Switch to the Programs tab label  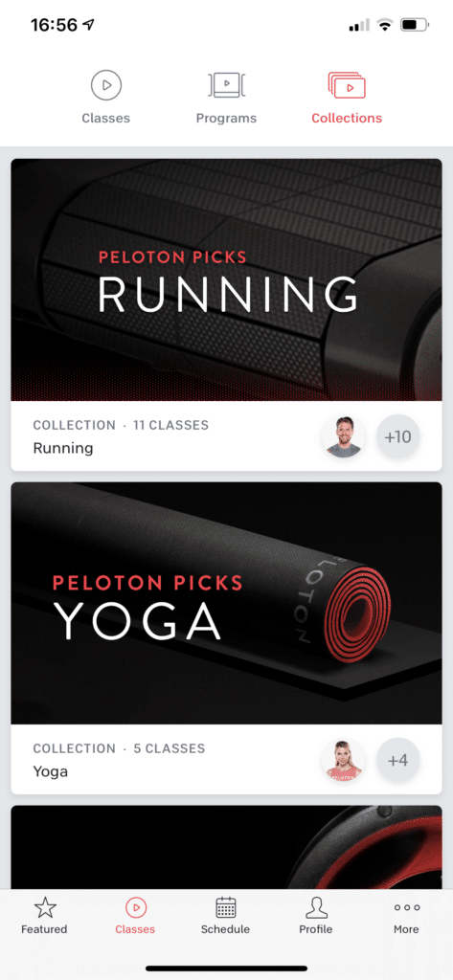coord(226,118)
